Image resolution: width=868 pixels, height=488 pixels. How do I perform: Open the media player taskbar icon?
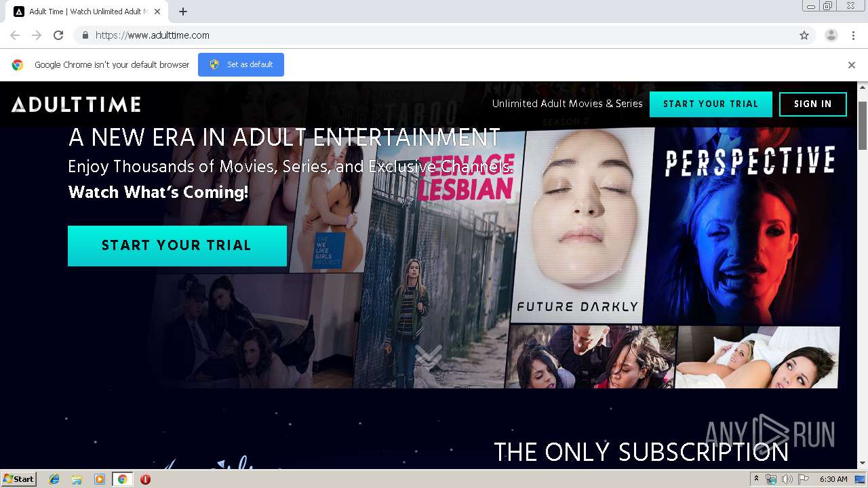coord(100,479)
